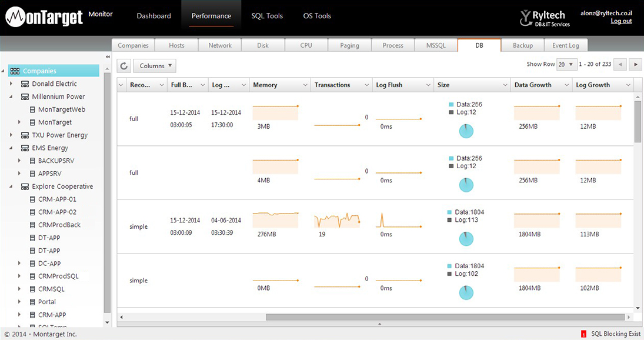Switch to the Disk tab
This screenshot has width=644, height=340.
coord(263,45)
